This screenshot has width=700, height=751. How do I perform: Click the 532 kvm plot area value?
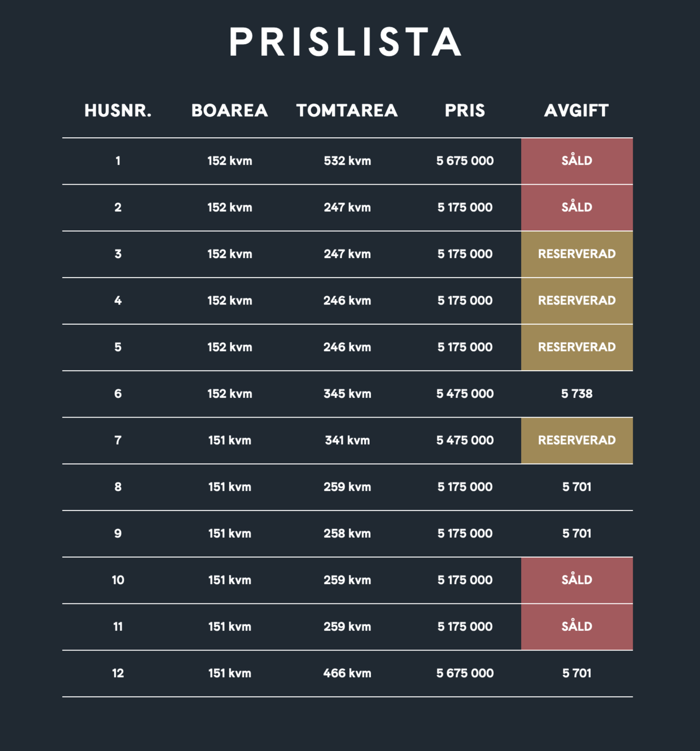(347, 161)
